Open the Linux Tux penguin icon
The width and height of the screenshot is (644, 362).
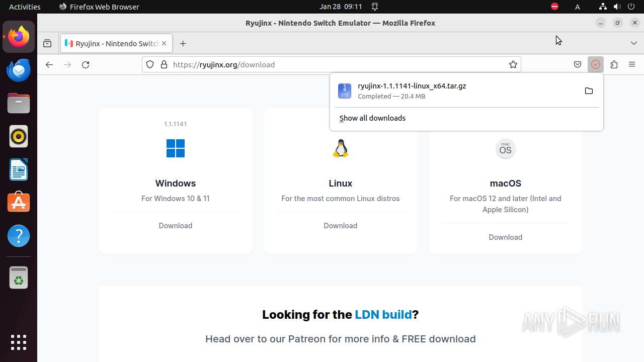point(341,148)
